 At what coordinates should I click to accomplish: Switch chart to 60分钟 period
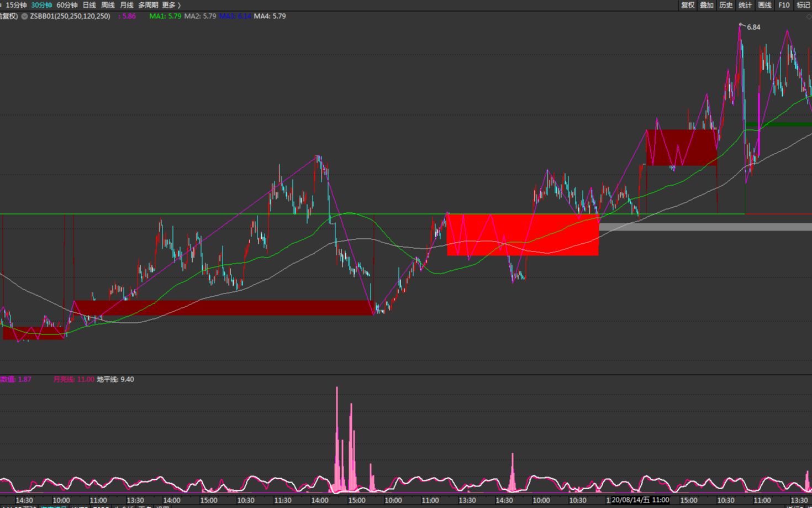pyautogui.click(x=67, y=5)
